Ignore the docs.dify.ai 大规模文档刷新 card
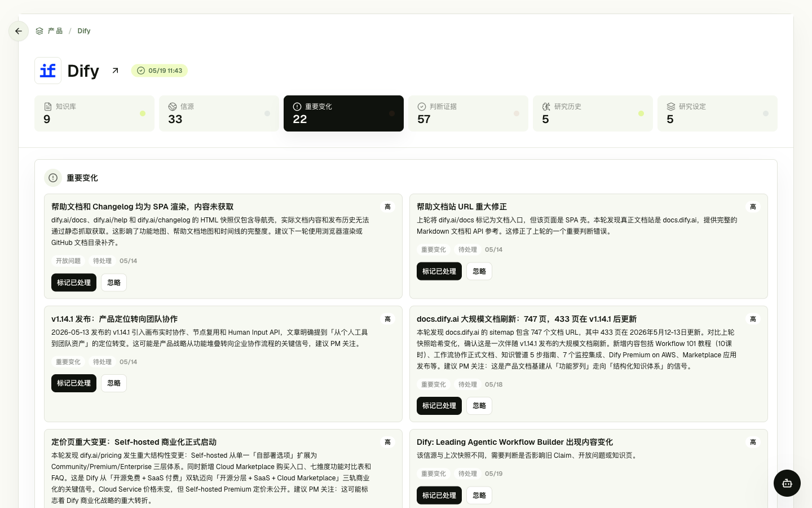Screen dimensions: 812x508 coord(479,406)
